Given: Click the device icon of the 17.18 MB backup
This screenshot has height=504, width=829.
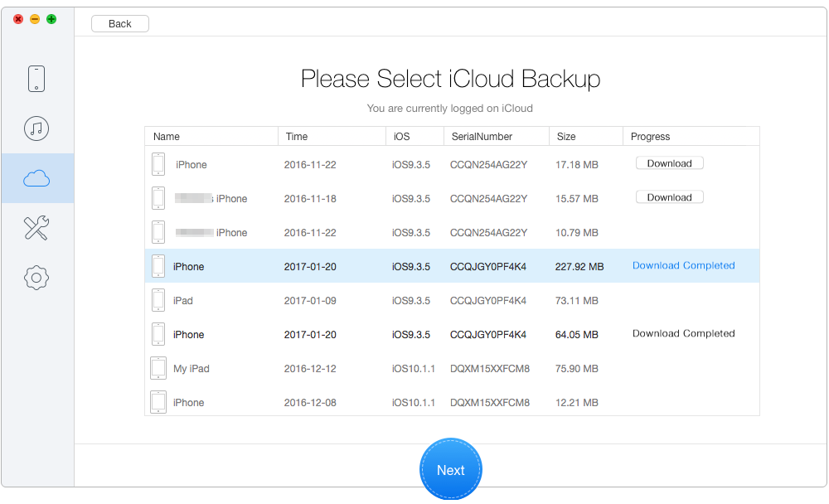Looking at the screenshot, I should tap(158, 164).
